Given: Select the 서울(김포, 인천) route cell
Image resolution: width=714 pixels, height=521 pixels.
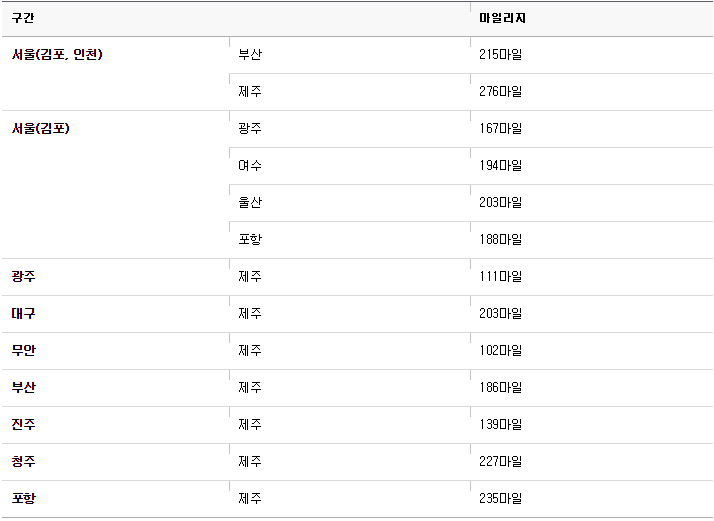Looking at the screenshot, I should click(x=57, y=55).
